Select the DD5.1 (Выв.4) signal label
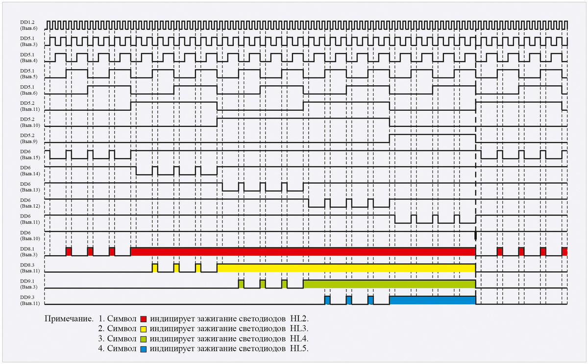Viewport: 588px width, 364px height. click(28, 57)
